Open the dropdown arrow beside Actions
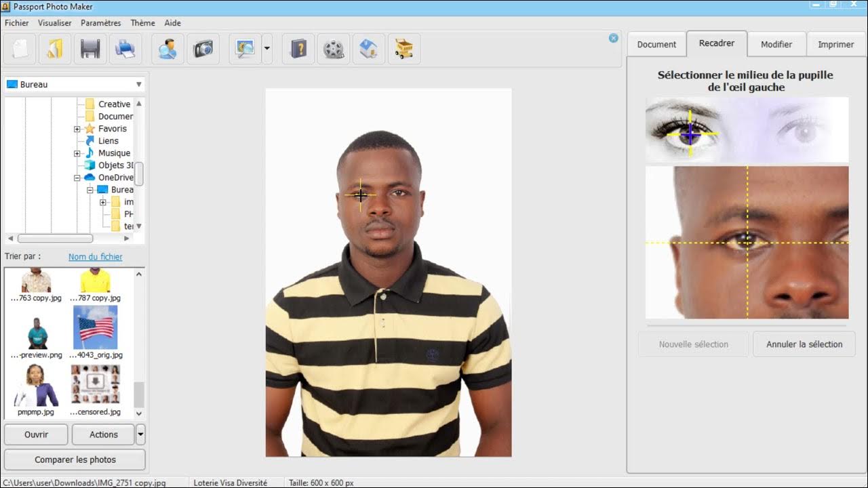868x488 pixels. [140, 434]
